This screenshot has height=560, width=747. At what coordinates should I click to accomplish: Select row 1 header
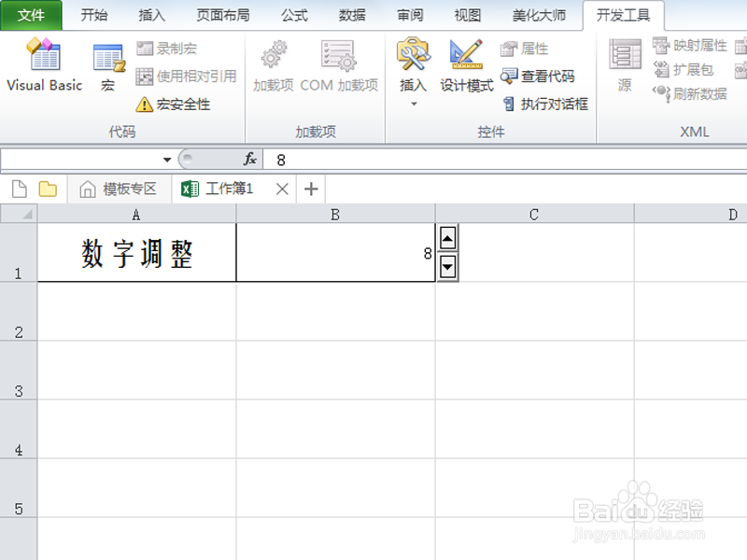[x=19, y=252]
